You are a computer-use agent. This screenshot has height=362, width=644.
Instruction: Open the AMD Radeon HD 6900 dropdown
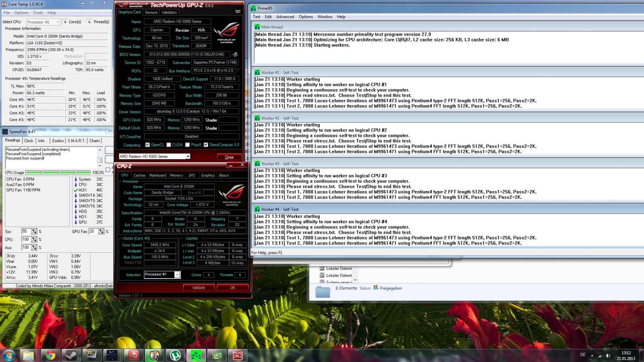(x=188, y=156)
